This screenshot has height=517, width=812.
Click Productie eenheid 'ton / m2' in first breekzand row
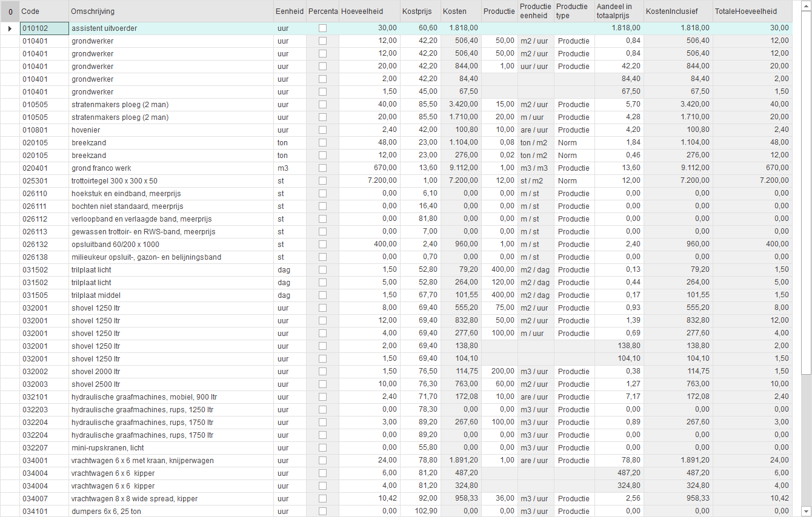click(x=536, y=143)
